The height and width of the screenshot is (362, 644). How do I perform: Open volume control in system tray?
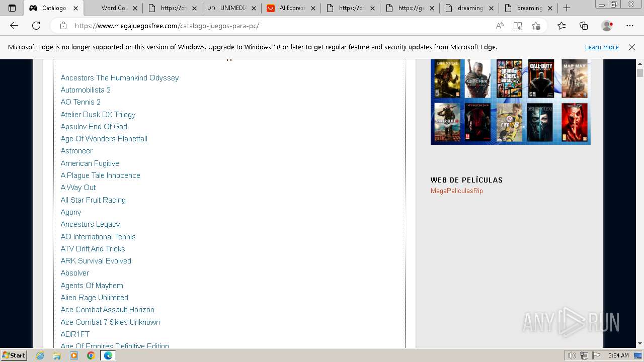(x=572, y=355)
